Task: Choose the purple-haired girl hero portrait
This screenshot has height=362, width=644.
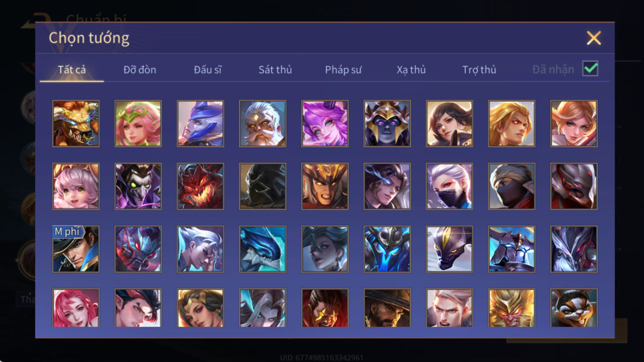Action: (325, 124)
